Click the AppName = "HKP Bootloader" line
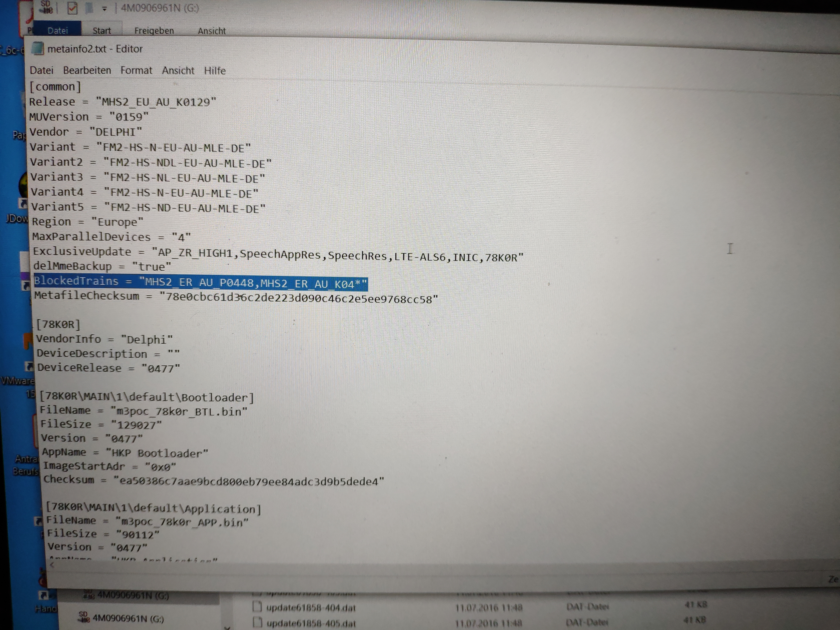Viewport: 840px width, 630px height. click(125, 453)
